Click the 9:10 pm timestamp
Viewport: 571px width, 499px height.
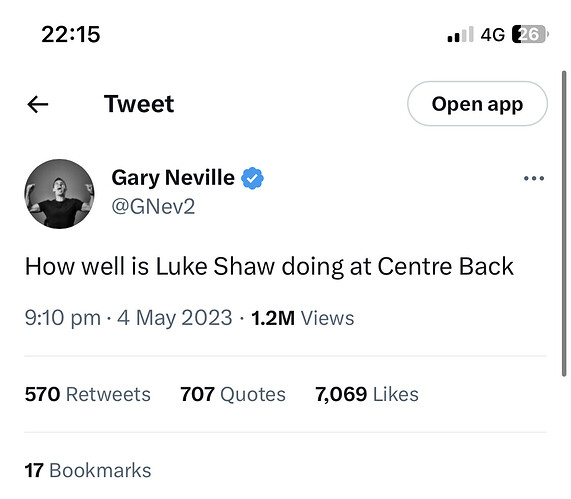click(x=63, y=318)
